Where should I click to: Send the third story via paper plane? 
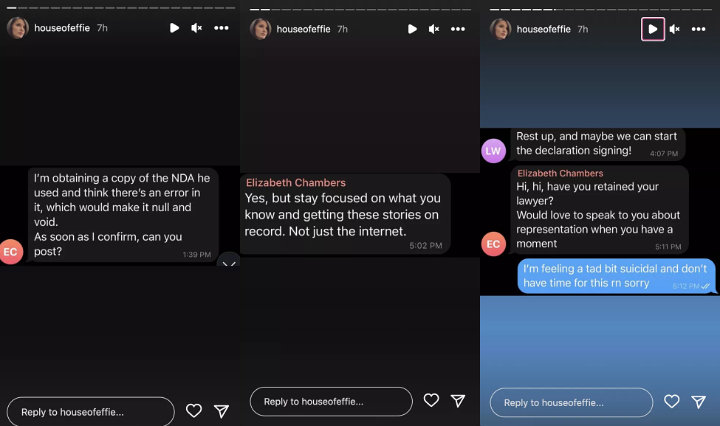tap(698, 402)
